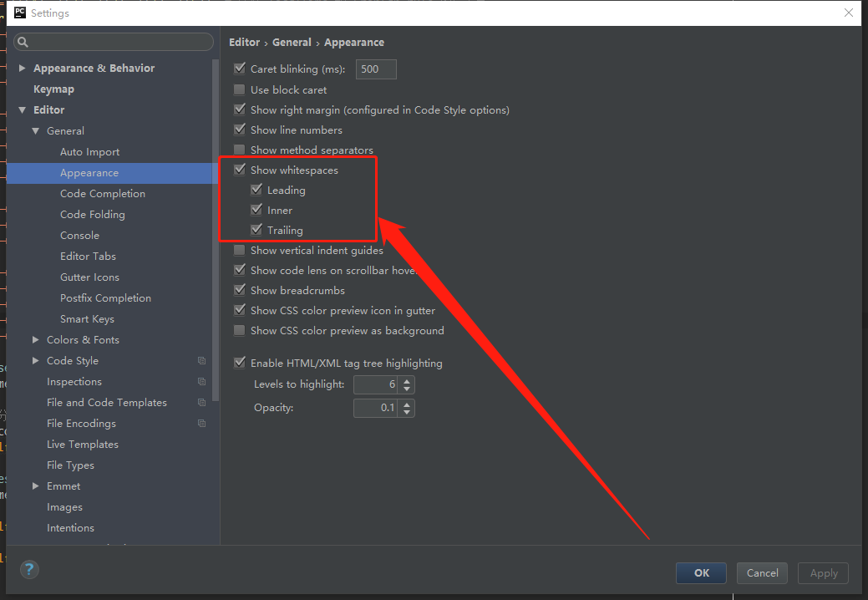
Task: Open Live Templates page
Action: [83, 445]
